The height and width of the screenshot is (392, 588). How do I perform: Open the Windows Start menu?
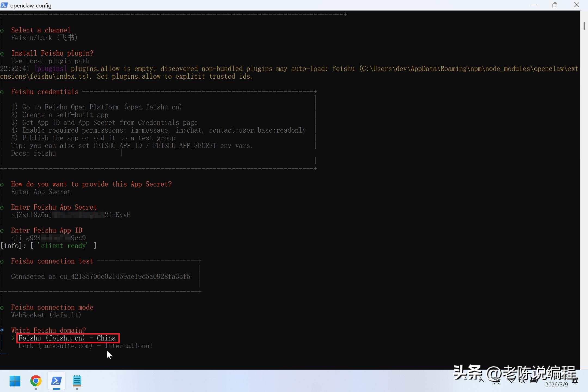coord(15,381)
